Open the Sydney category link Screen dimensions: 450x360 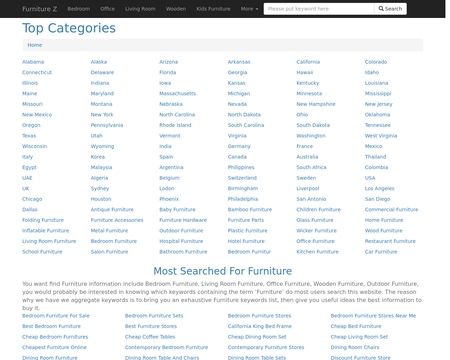[100, 189]
